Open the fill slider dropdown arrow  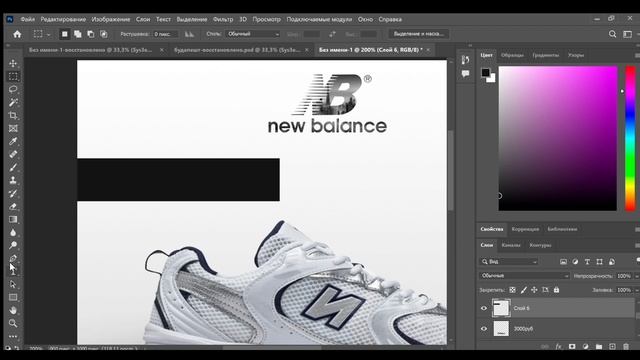636,290
